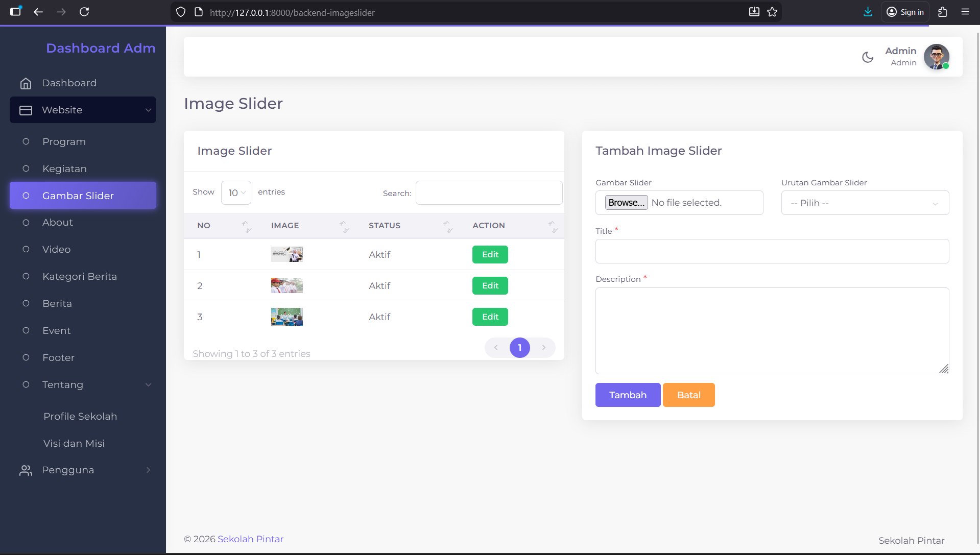This screenshot has width=980, height=555.
Task: Toggle dark mode moon icon
Action: (x=867, y=57)
